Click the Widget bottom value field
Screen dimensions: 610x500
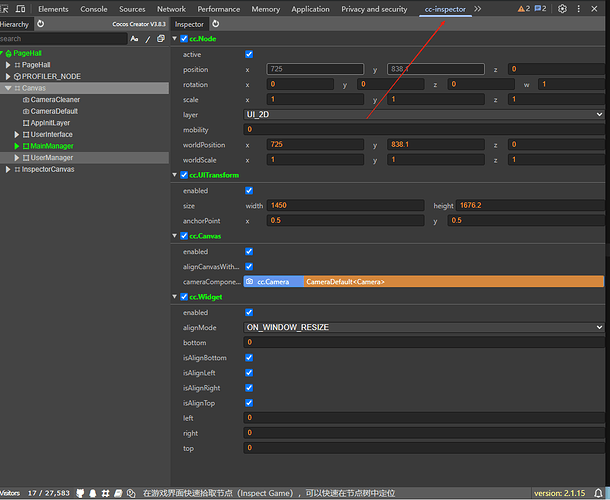(424, 342)
